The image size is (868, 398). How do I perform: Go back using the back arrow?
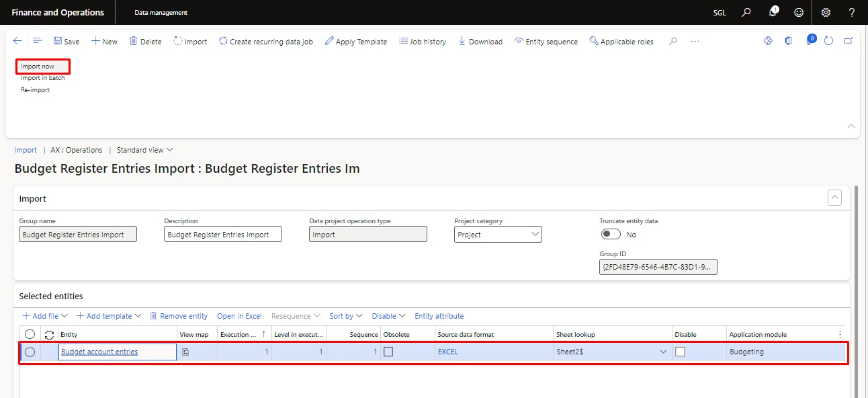[17, 41]
